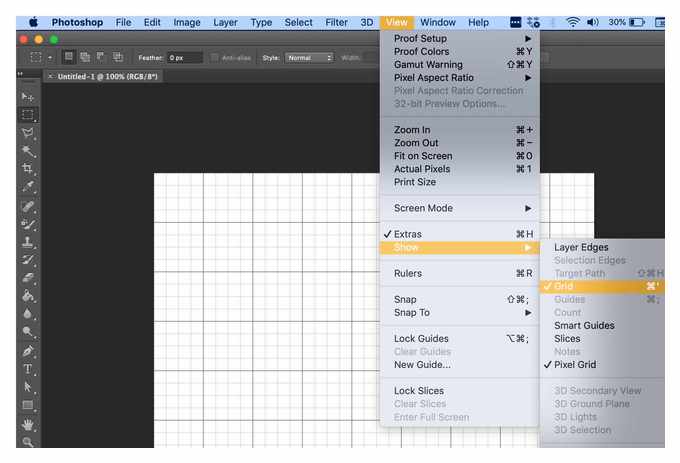Select the Magic Wand tool
Viewport: 680px width, 463px height.
tap(28, 151)
